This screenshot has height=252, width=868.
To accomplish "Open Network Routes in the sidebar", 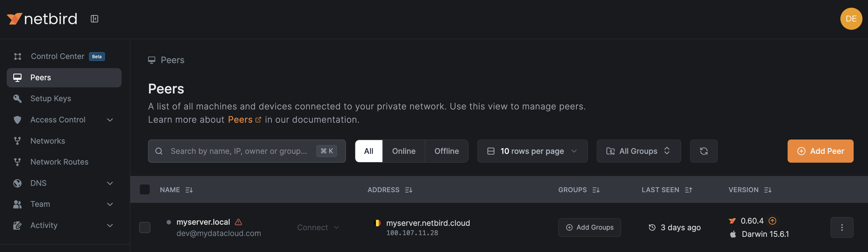I will click(x=64, y=162).
